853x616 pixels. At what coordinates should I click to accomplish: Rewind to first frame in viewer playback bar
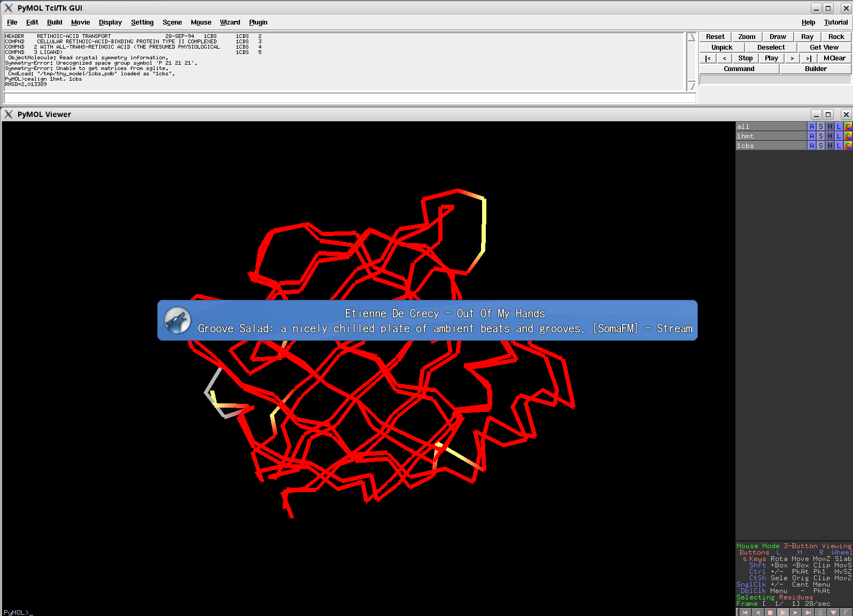pos(745,612)
